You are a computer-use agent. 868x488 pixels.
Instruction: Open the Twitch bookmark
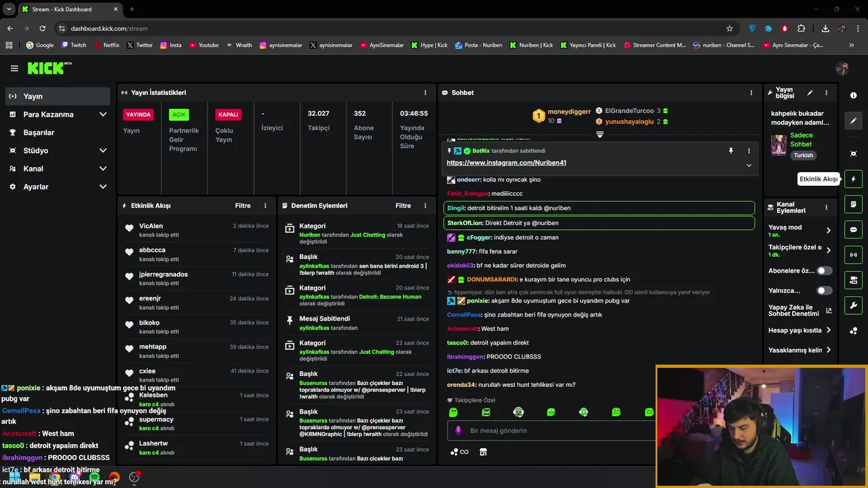(x=74, y=45)
